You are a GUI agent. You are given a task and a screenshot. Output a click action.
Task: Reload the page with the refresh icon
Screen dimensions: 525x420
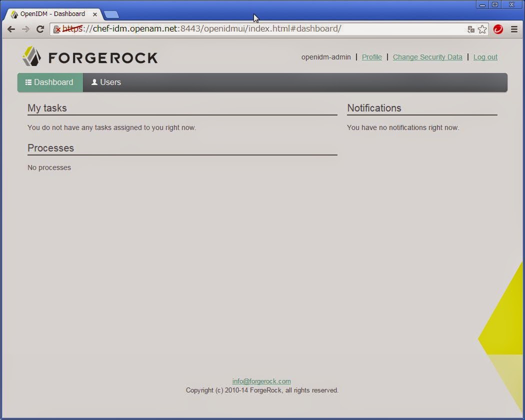pos(40,29)
